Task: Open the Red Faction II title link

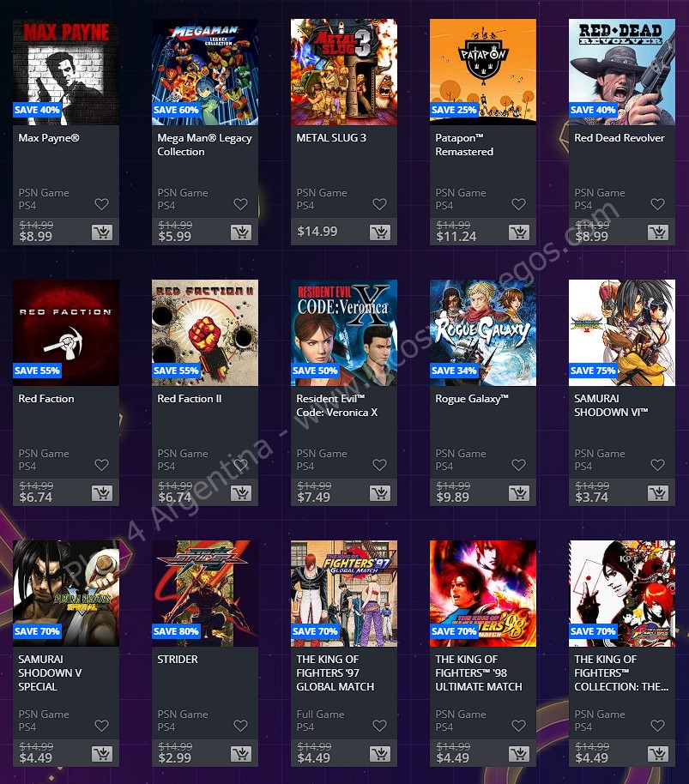Action: pos(190,399)
